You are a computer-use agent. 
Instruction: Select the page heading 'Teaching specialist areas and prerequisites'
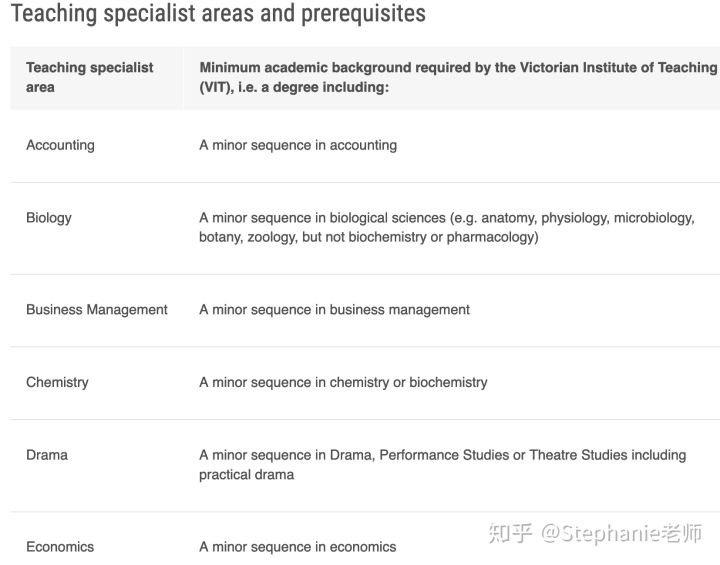pos(218,13)
